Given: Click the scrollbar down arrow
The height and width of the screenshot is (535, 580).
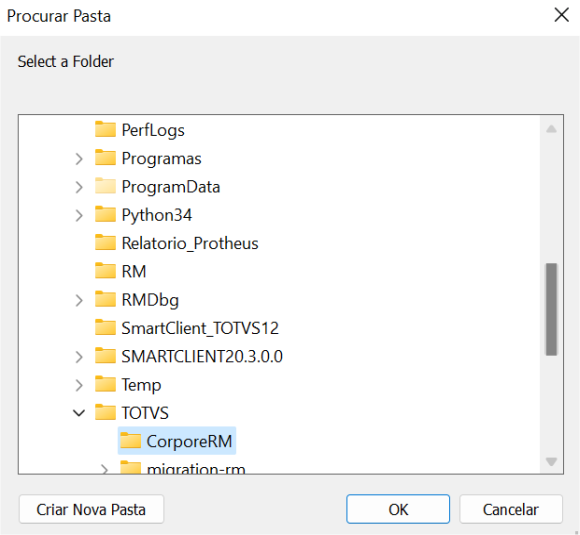Looking at the screenshot, I should pos(551,461).
